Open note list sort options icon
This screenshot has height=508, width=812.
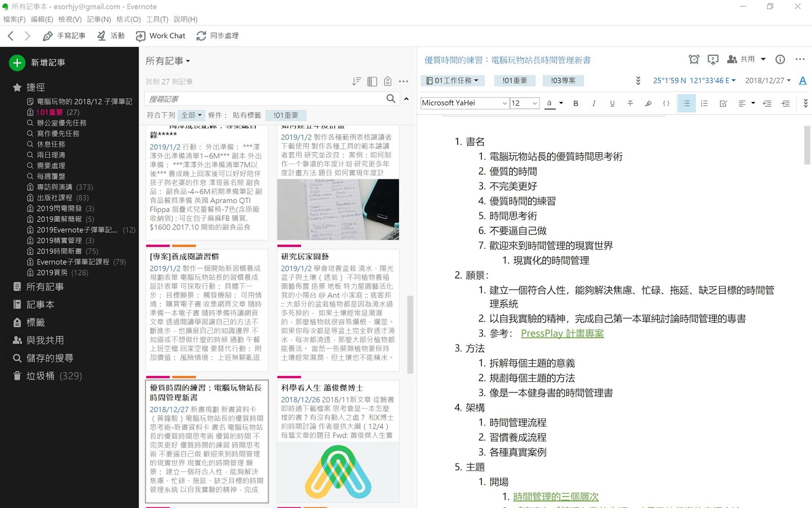pos(356,81)
